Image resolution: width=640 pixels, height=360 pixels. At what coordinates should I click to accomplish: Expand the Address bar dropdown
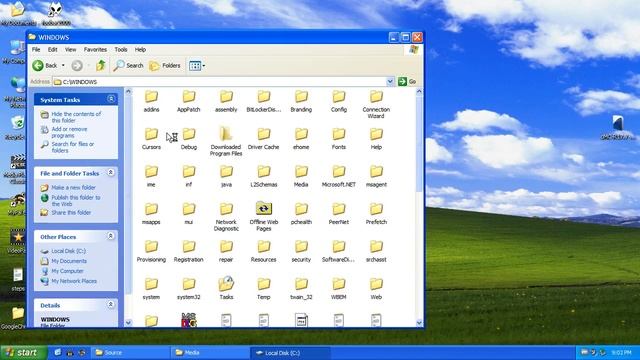click(x=390, y=82)
